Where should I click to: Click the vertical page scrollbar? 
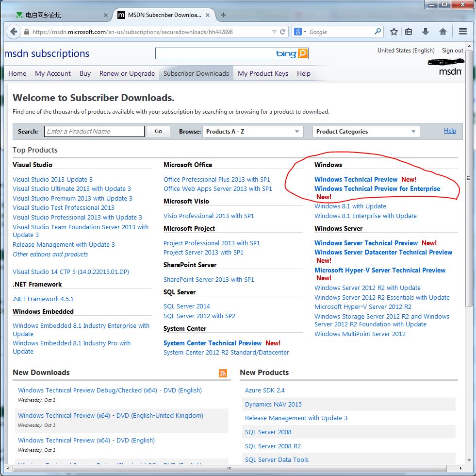coord(468,243)
